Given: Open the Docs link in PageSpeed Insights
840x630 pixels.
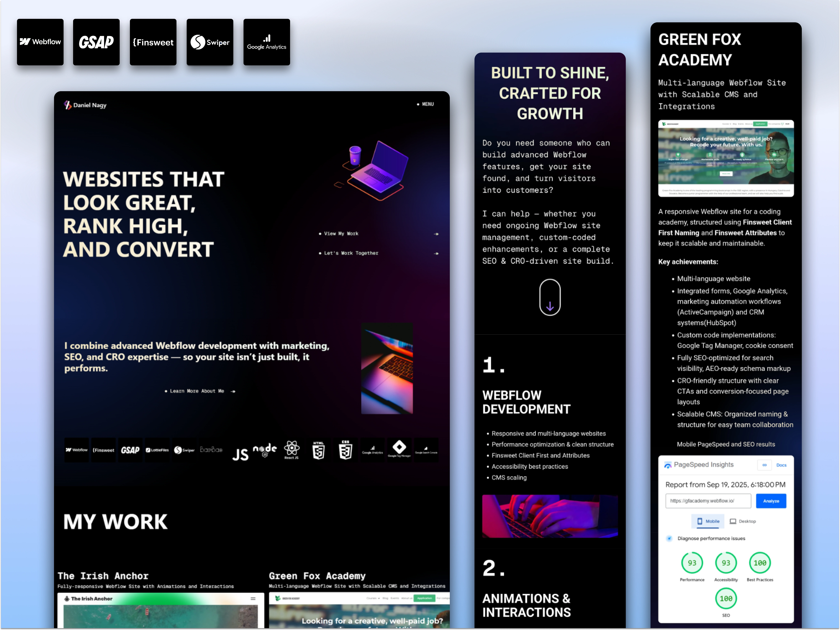Looking at the screenshot, I should click(x=781, y=465).
